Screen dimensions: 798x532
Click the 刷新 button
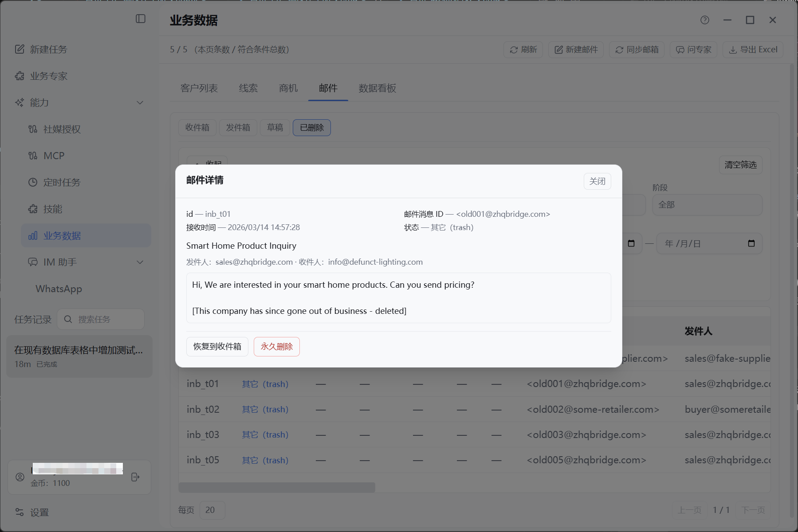click(x=523, y=50)
